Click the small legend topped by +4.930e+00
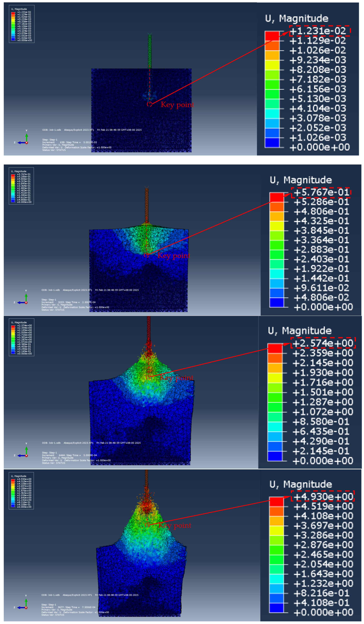This screenshot has height=624, width=364. 21,491
